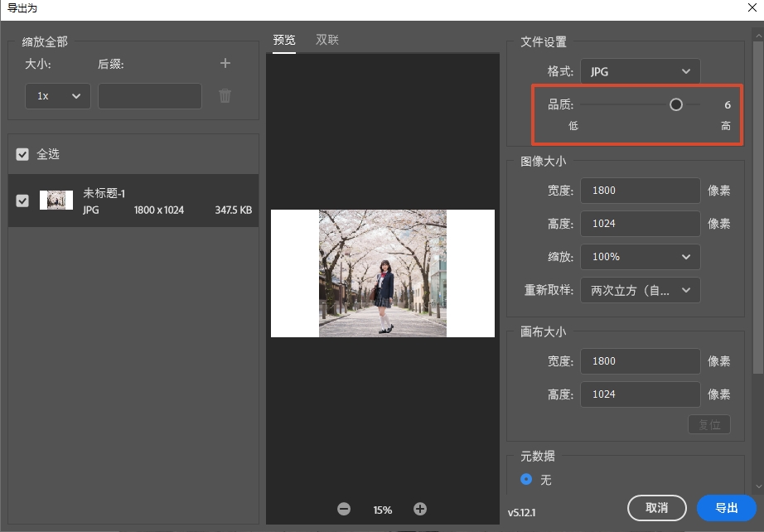Click the 后缀 suffix input field
The width and height of the screenshot is (764, 532).
pos(150,96)
